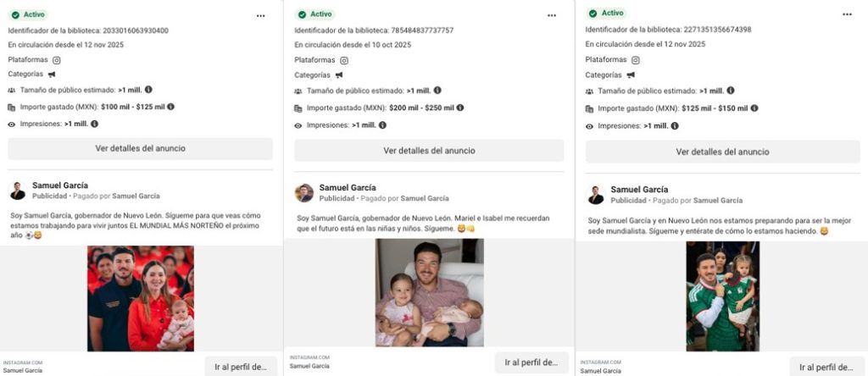The width and height of the screenshot is (868, 376).
Task: Click 'Ver detalles del anuncio' on third ad
Action: click(x=722, y=152)
